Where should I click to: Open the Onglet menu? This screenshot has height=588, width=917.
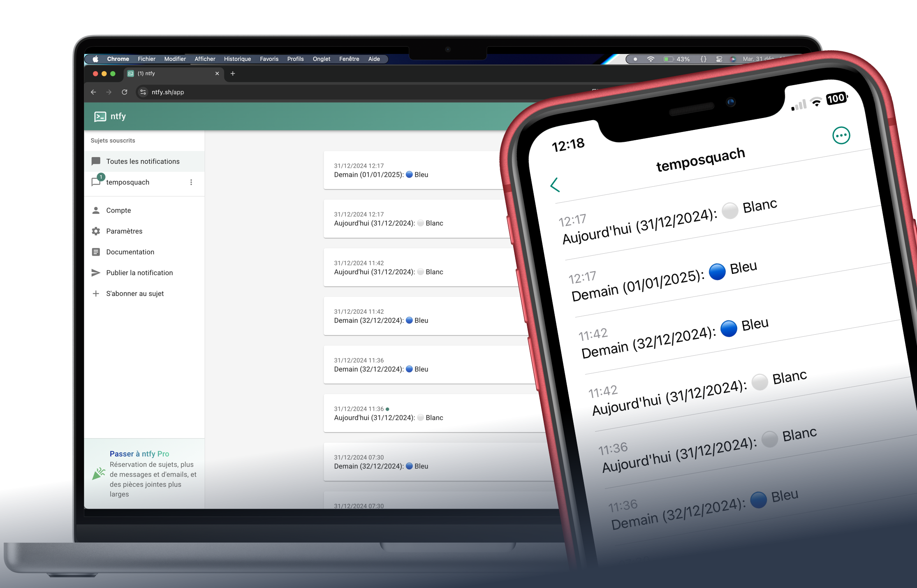321,59
